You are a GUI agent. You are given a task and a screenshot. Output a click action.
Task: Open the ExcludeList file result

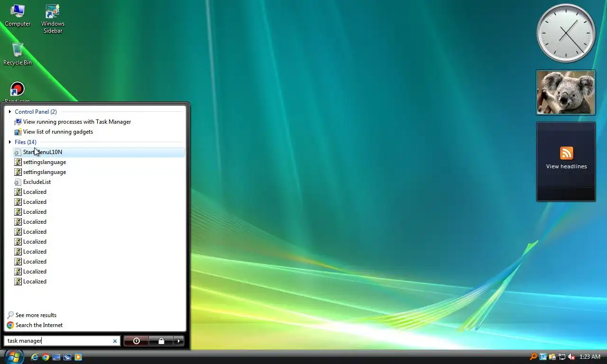[x=99, y=182]
